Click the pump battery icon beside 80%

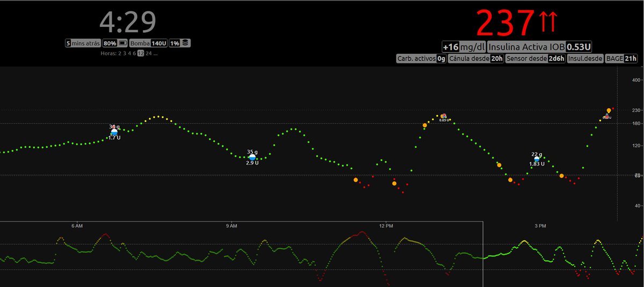tap(122, 43)
